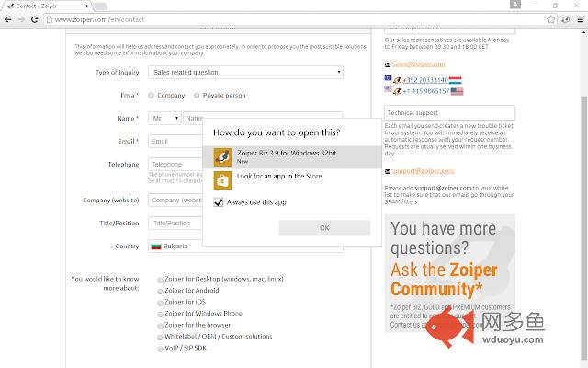The image size is (588, 368).
Task: Click the Zoiper extension icon in the toolbar
Action: (x=566, y=19)
